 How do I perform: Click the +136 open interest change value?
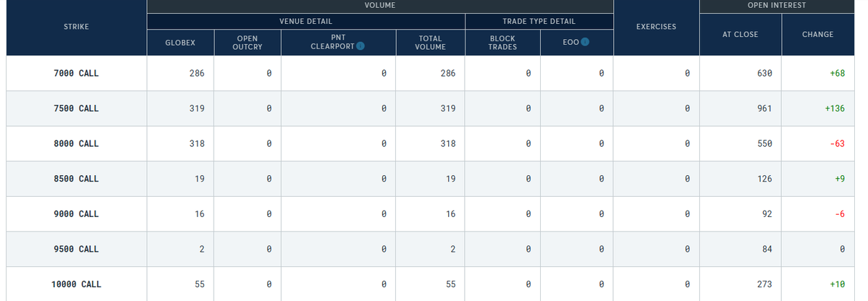click(x=835, y=109)
